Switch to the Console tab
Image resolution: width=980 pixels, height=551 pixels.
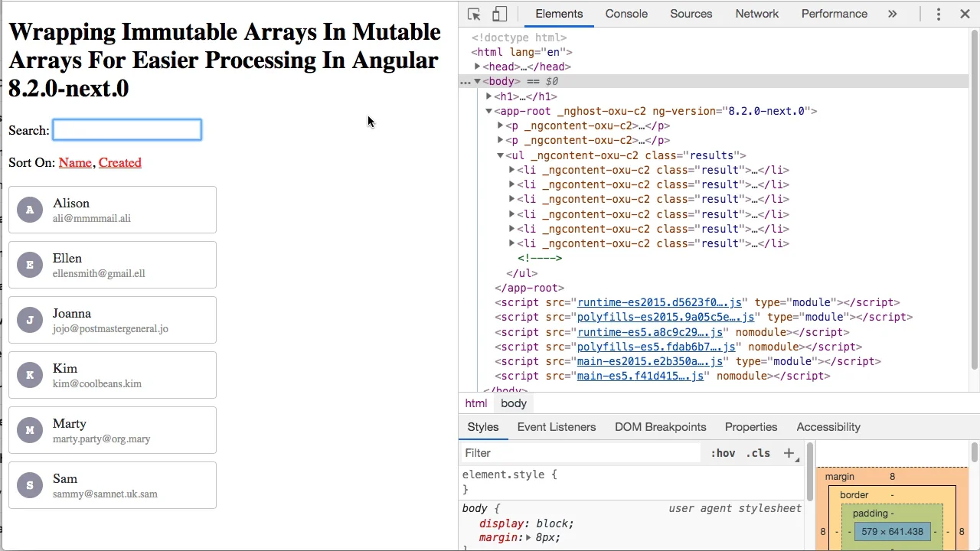pos(626,14)
